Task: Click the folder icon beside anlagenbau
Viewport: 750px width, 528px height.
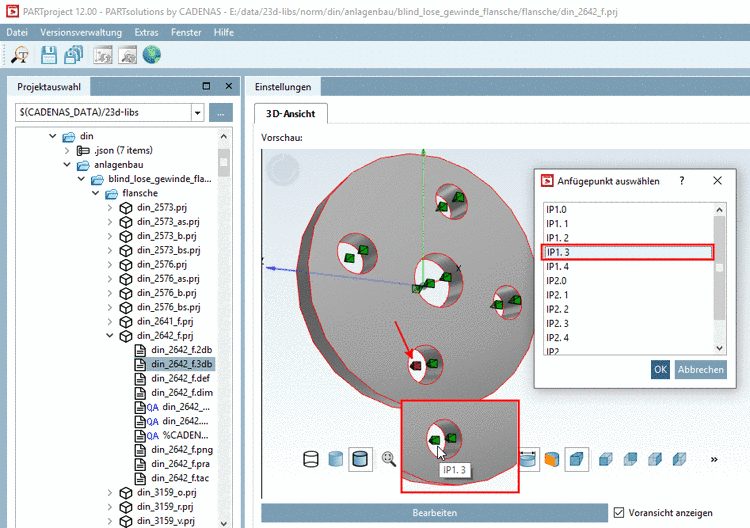Action: (x=83, y=165)
